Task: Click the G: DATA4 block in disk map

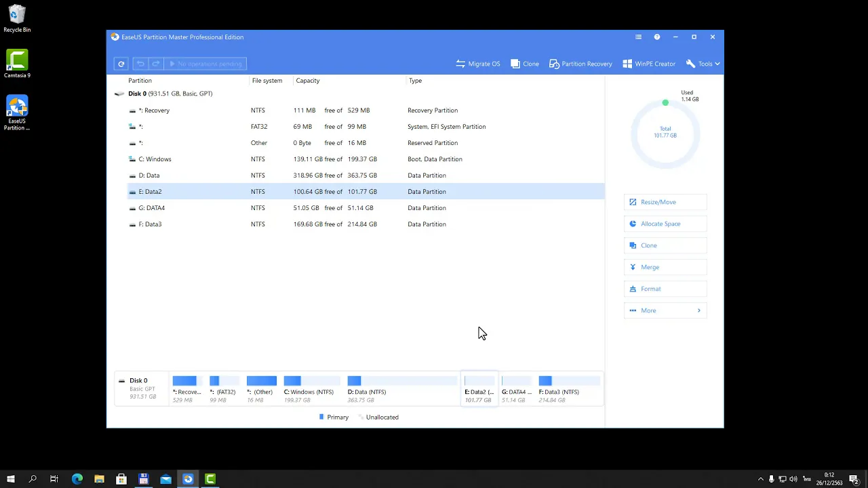Action: 517,389
